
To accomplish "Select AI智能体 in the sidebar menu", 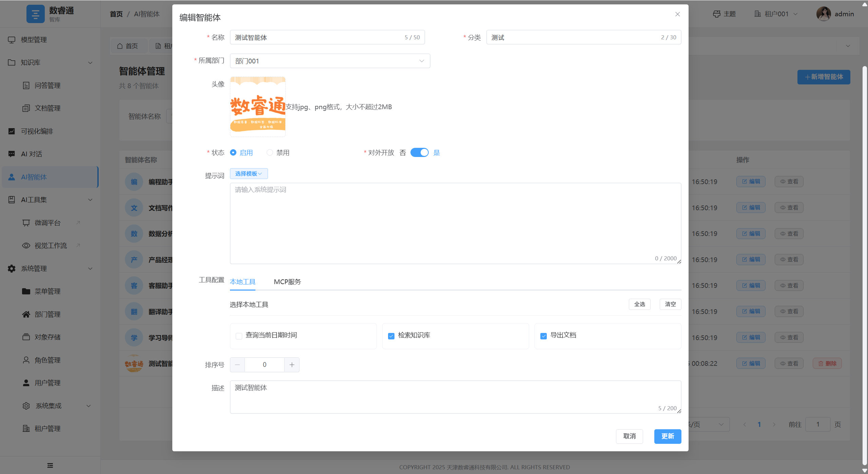I will click(34, 177).
